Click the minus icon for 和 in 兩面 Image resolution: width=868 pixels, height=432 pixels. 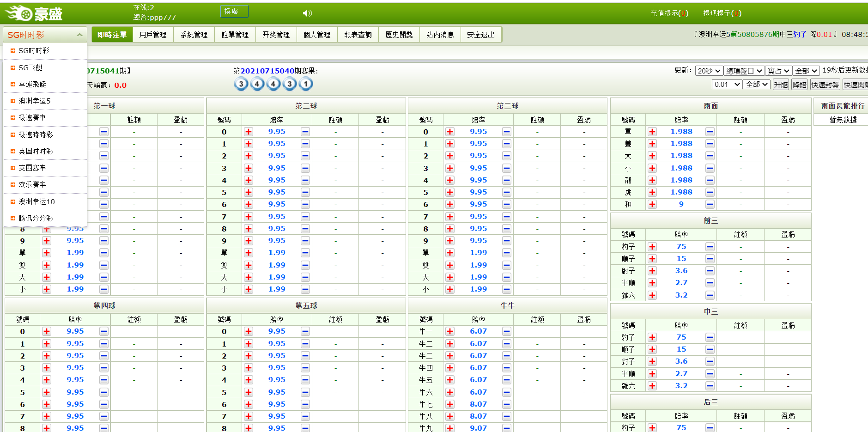click(710, 204)
